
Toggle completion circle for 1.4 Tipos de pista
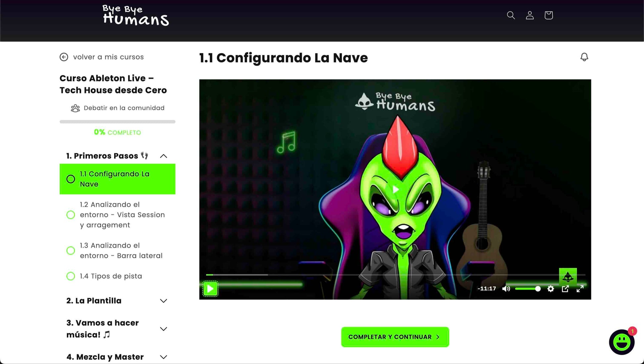click(70, 276)
